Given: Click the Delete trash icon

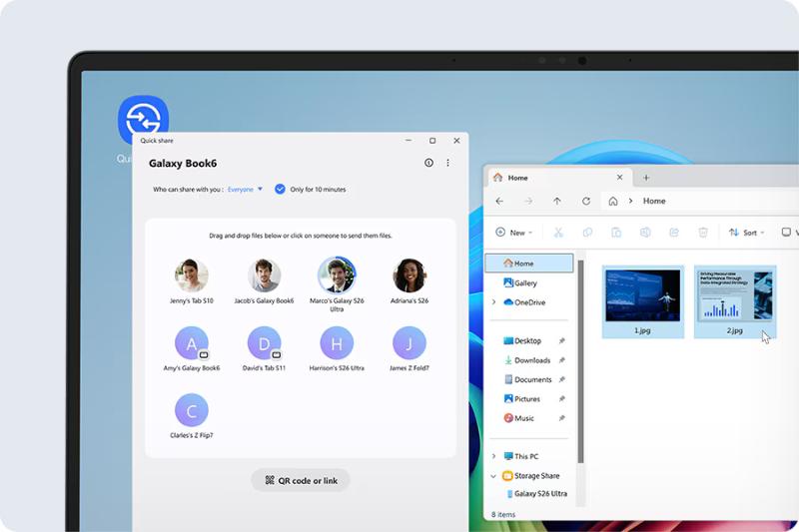Looking at the screenshot, I should pos(703,233).
